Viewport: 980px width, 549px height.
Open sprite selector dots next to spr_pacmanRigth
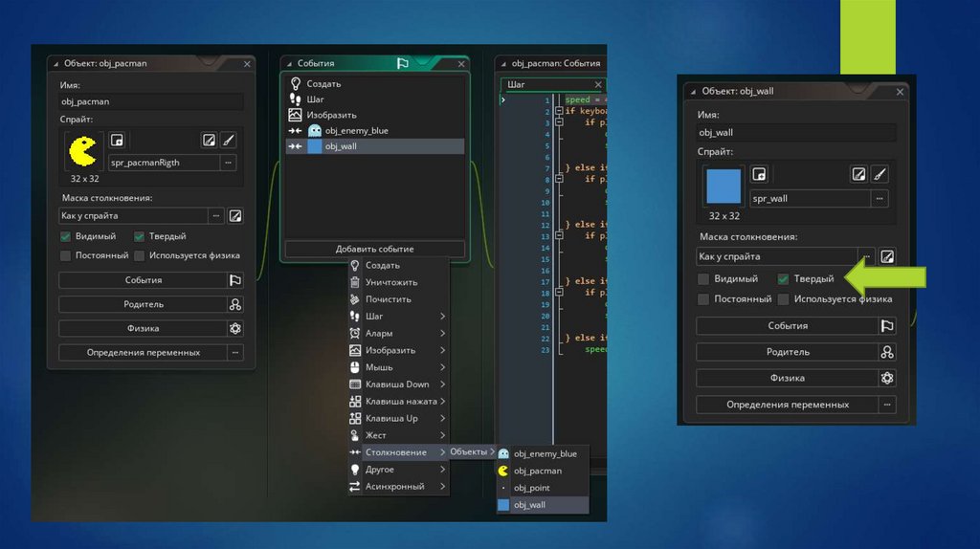228,163
